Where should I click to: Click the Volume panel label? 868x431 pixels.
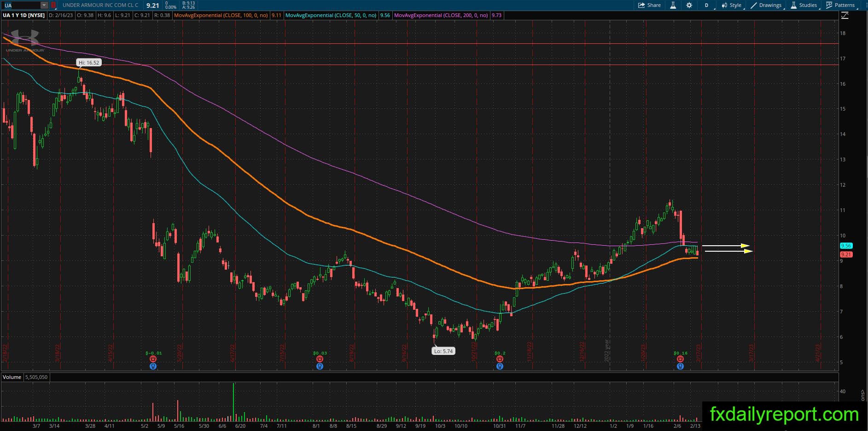[x=12, y=377]
